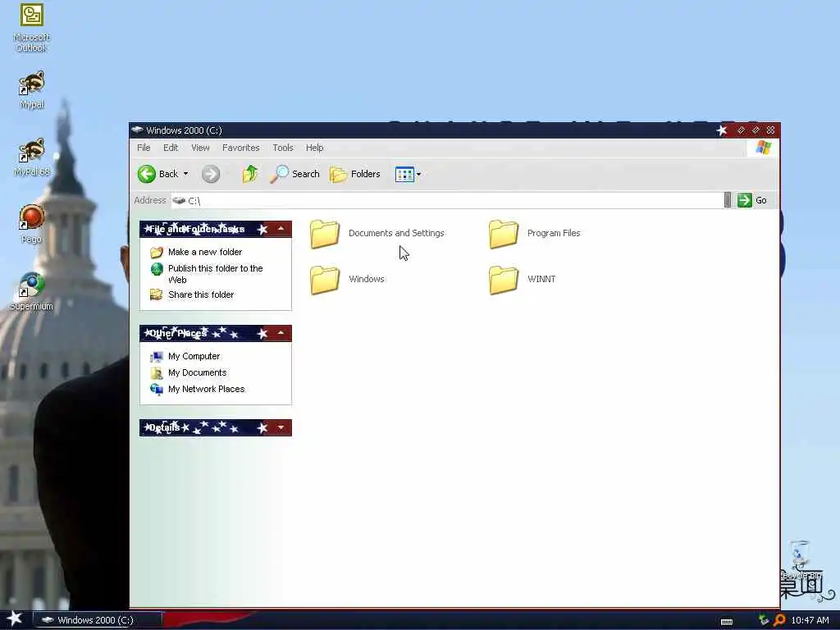840x630 pixels.
Task: Toggle the Folders pane button
Action: point(355,174)
